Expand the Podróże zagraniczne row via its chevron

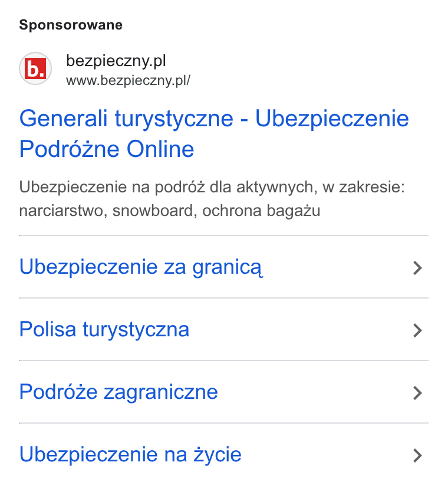coord(417,393)
